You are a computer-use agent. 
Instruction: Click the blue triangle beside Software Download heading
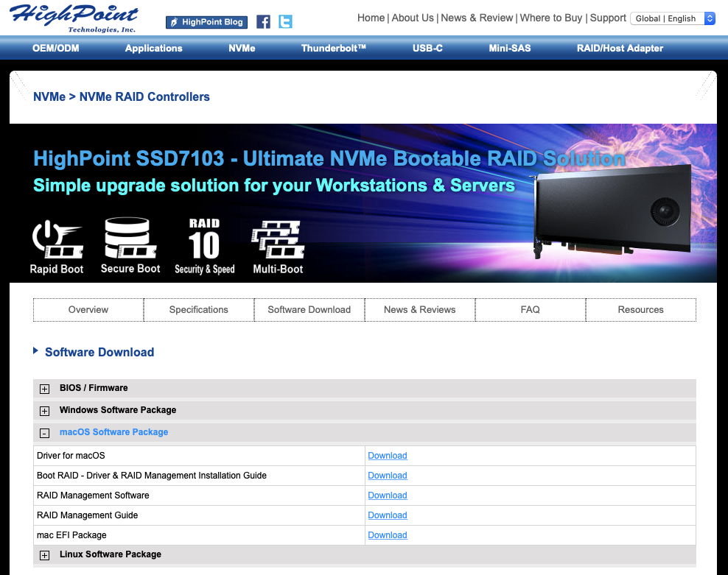pos(36,351)
